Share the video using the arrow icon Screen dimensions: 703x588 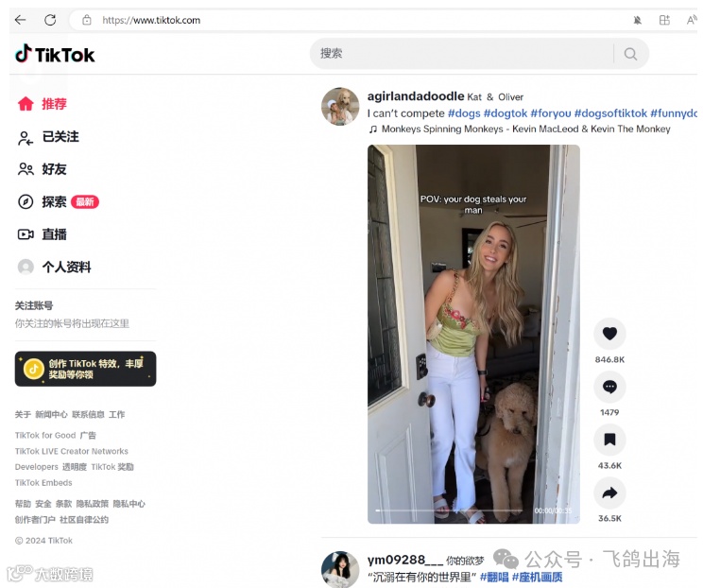tap(609, 493)
